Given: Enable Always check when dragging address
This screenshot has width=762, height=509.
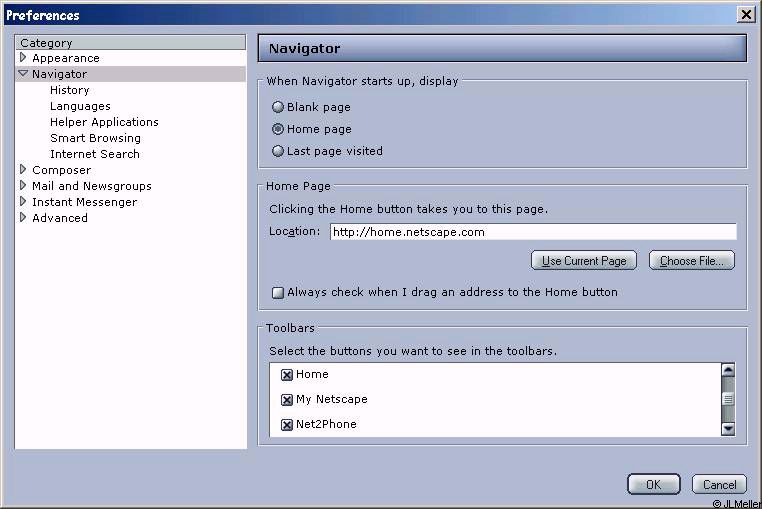Looking at the screenshot, I should coord(277,292).
